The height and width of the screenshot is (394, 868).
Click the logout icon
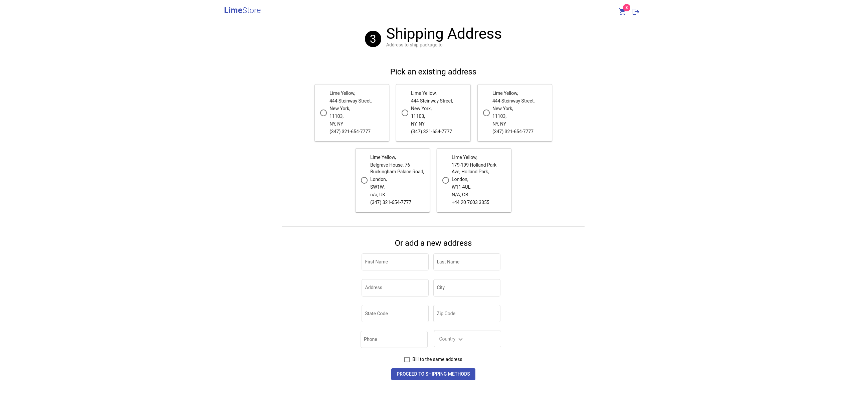tap(636, 11)
